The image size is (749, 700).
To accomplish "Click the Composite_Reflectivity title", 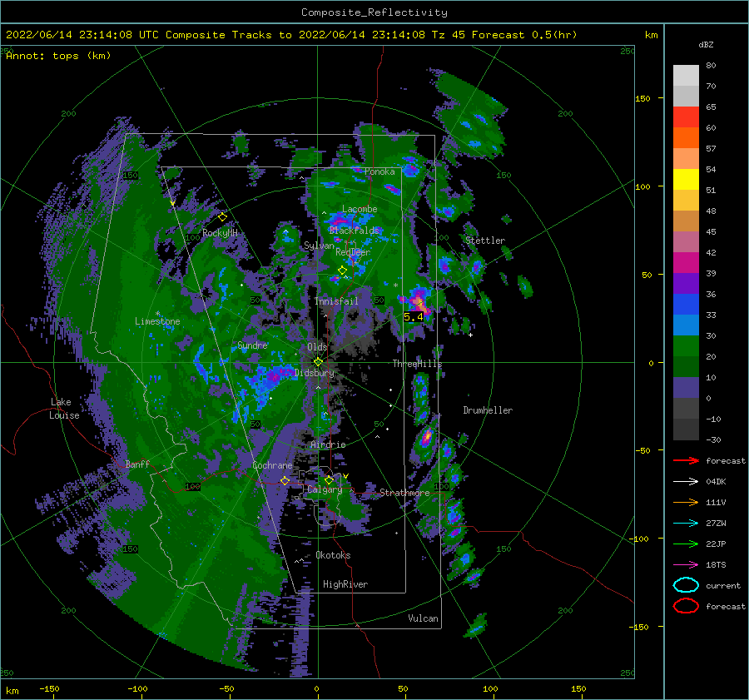I will coord(374,12).
